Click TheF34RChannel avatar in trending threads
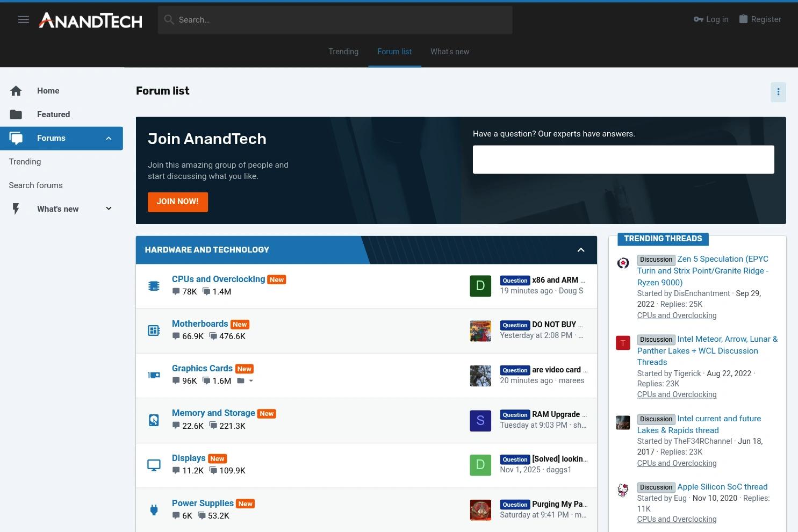 point(623,422)
